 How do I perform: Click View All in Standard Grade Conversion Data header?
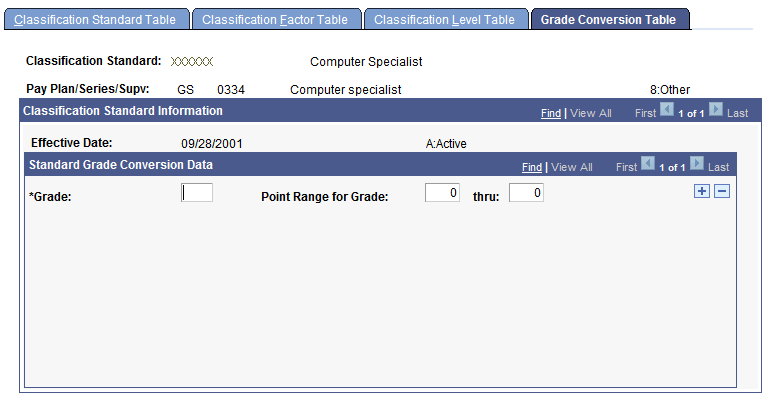click(x=572, y=167)
